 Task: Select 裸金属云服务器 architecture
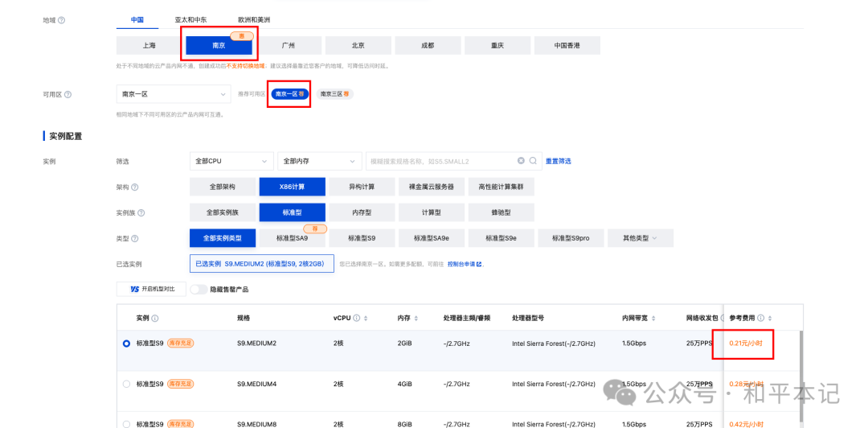tap(432, 187)
